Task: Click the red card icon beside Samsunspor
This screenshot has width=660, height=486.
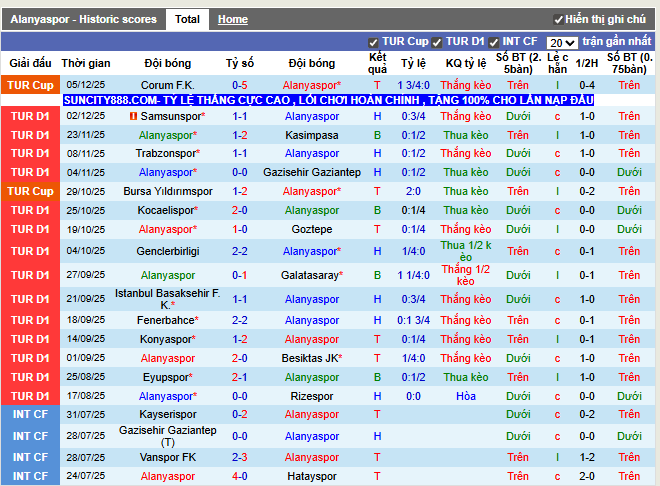Action: pos(133,116)
